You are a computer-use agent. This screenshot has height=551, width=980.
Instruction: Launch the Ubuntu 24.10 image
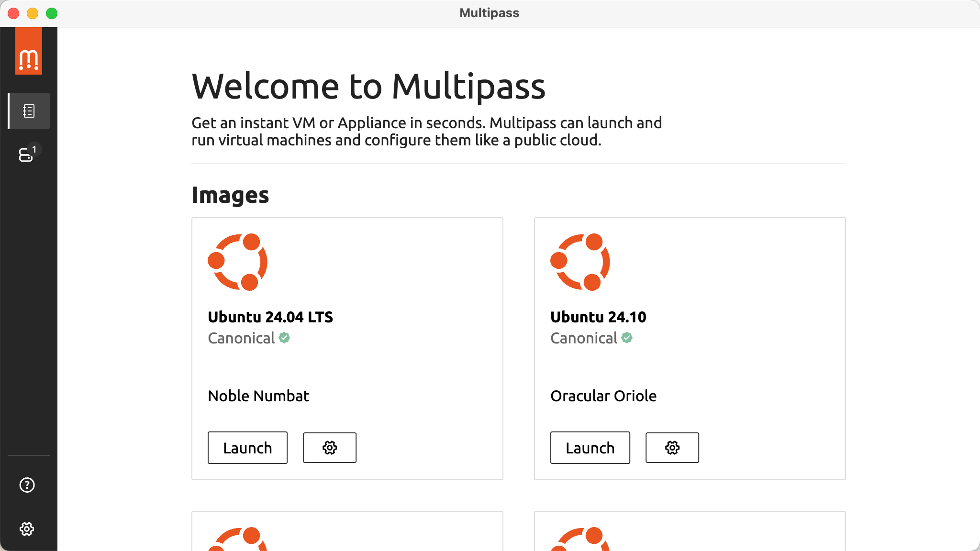(590, 448)
